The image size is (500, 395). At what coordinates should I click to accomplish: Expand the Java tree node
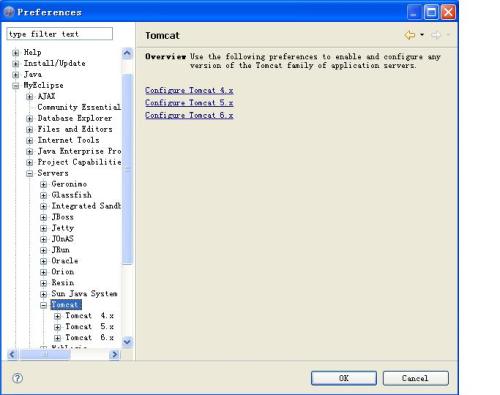15,75
